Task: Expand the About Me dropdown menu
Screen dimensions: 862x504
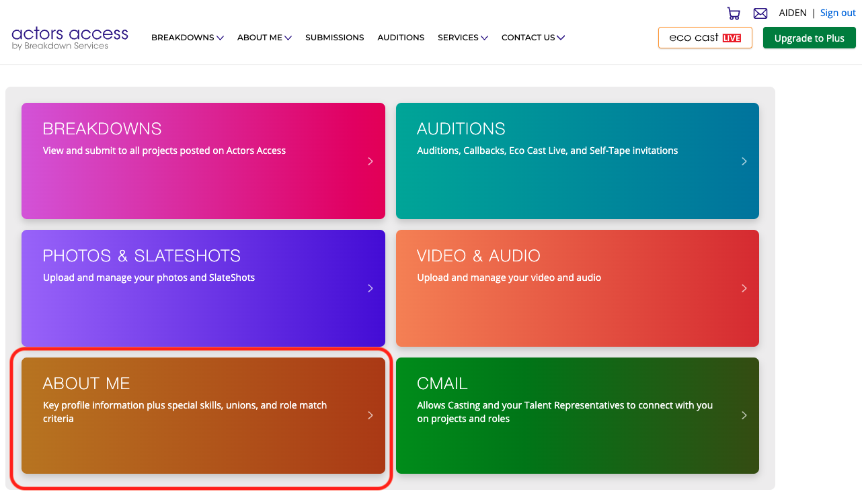Action: 264,38
